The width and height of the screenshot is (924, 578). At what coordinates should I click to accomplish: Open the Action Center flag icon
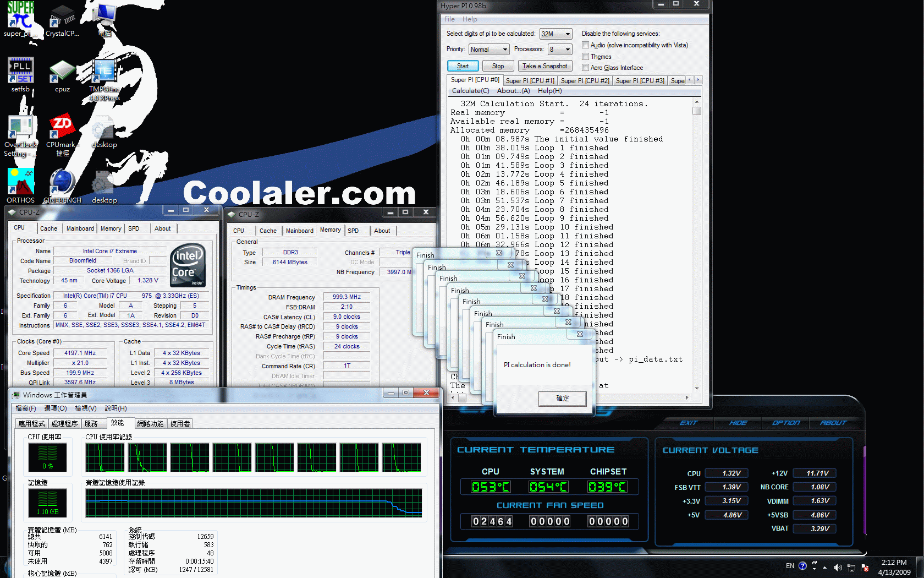click(x=865, y=568)
